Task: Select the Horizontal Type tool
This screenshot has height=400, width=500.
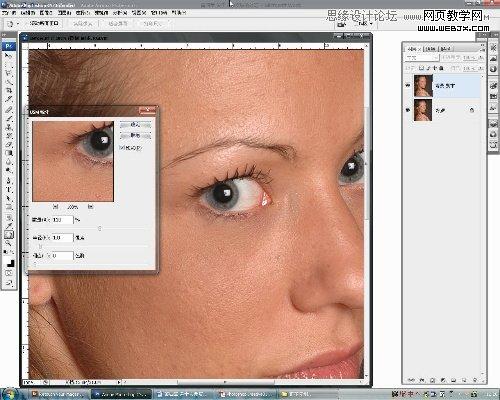Action: pos(9,189)
